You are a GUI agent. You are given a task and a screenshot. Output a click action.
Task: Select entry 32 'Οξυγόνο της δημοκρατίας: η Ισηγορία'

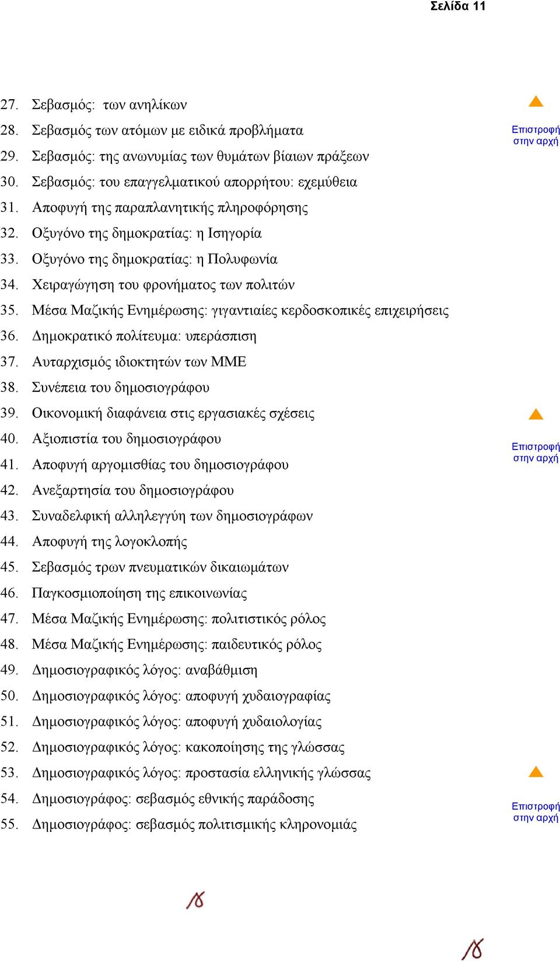(146, 234)
